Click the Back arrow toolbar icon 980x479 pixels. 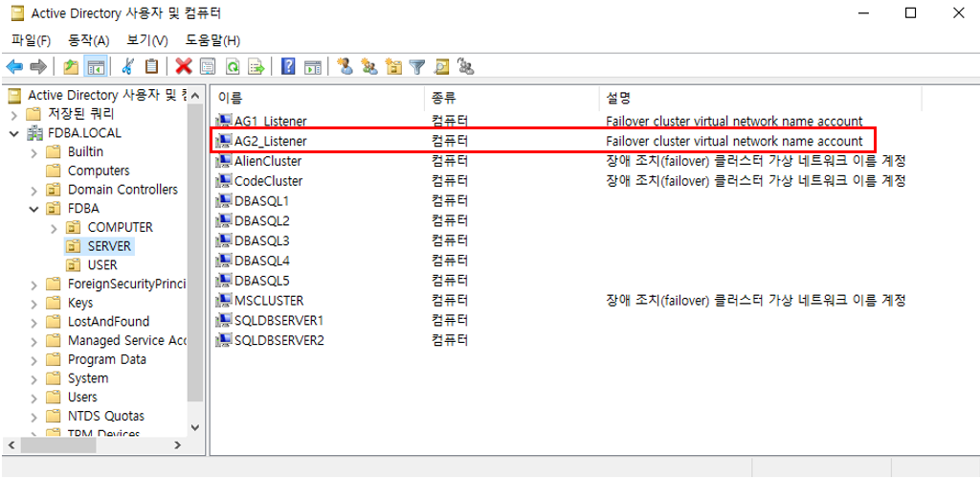(x=13, y=66)
